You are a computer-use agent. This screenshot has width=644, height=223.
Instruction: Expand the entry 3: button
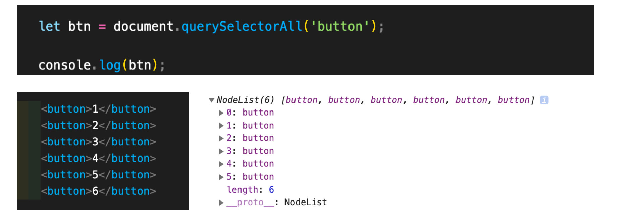(221, 151)
